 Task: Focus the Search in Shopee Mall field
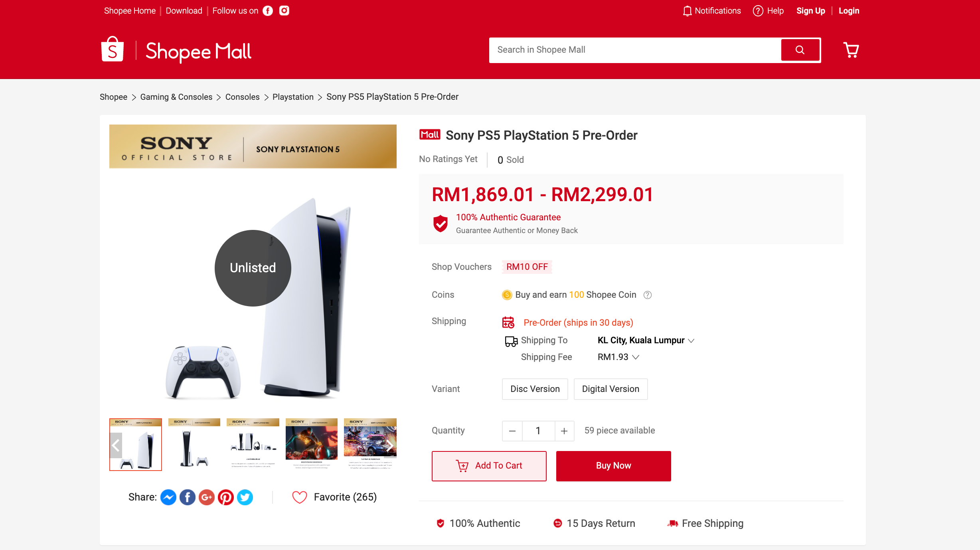(635, 50)
